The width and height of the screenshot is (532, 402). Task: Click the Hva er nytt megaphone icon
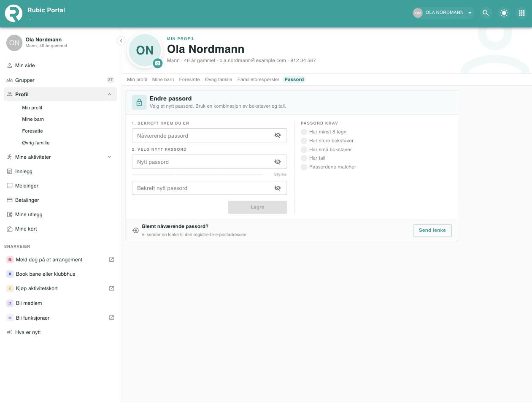coord(10,332)
